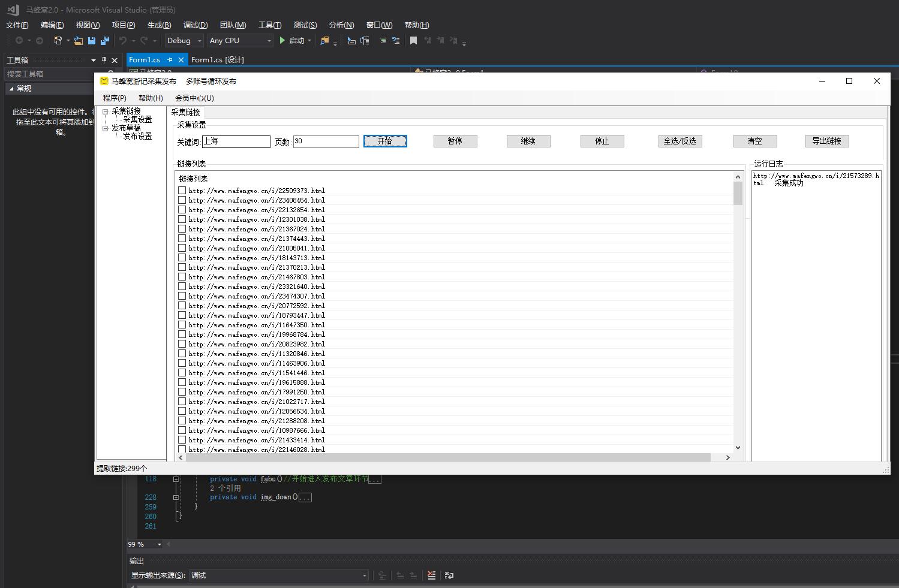Open the 程序(P) menu in the app window
The height and width of the screenshot is (588, 899).
(x=115, y=98)
